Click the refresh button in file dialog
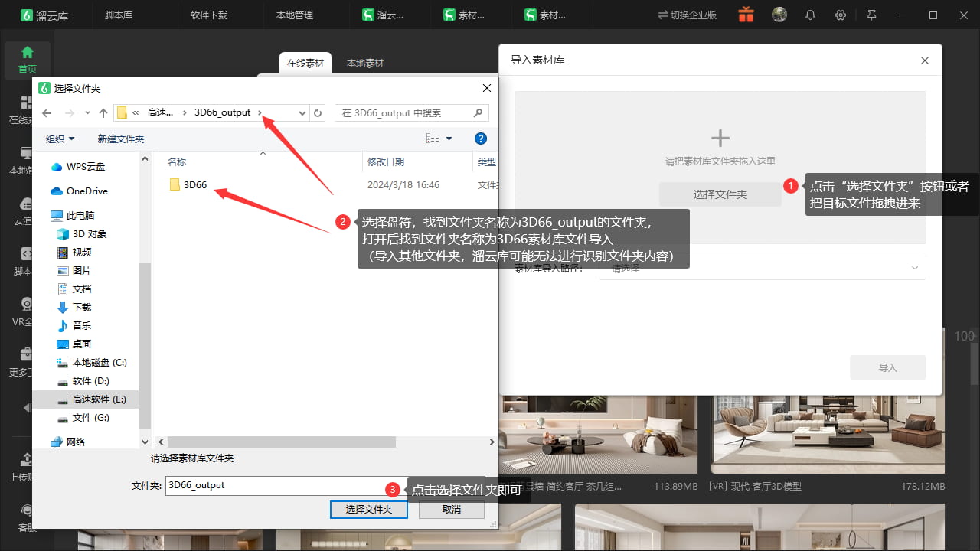Viewport: 980px width, 551px height. pyautogui.click(x=318, y=112)
